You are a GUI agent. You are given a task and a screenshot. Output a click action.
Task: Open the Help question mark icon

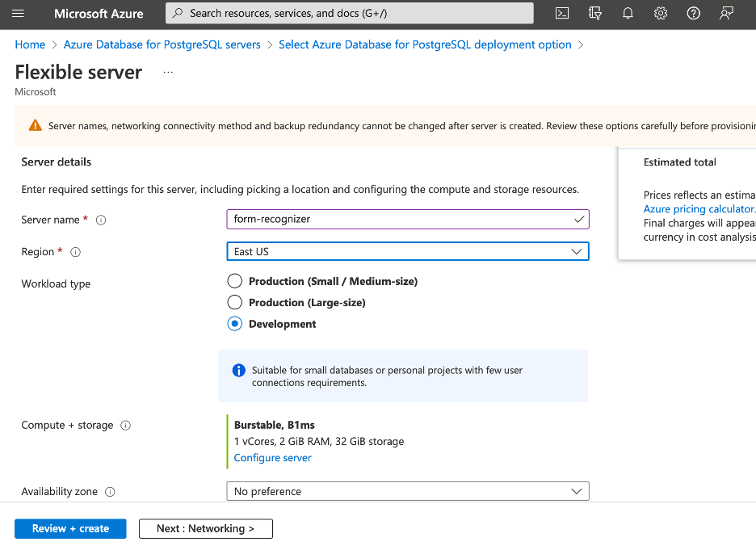pyautogui.click(x=693, y=14)
